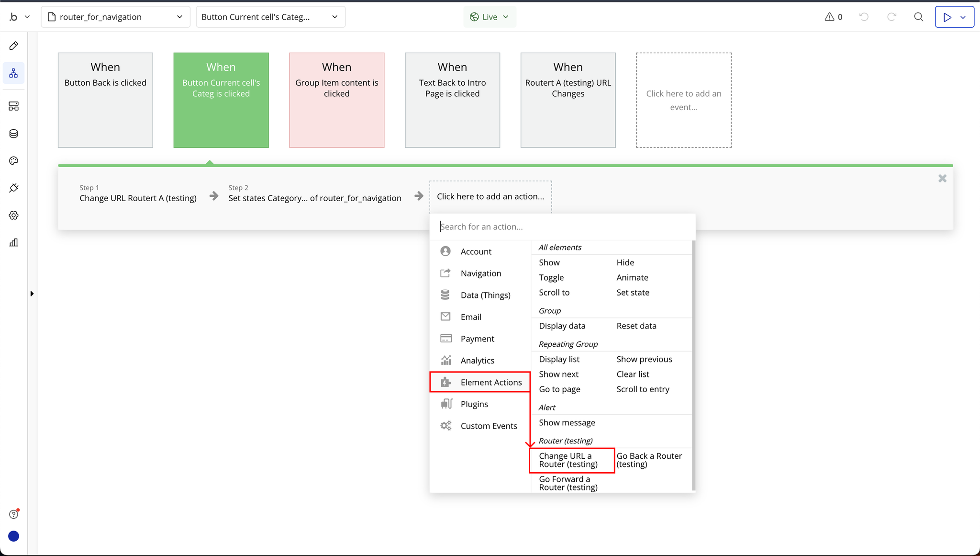Open the Data tab database icon
The width and height of the screenshot is (980, 556).
(x=13, y=134)
